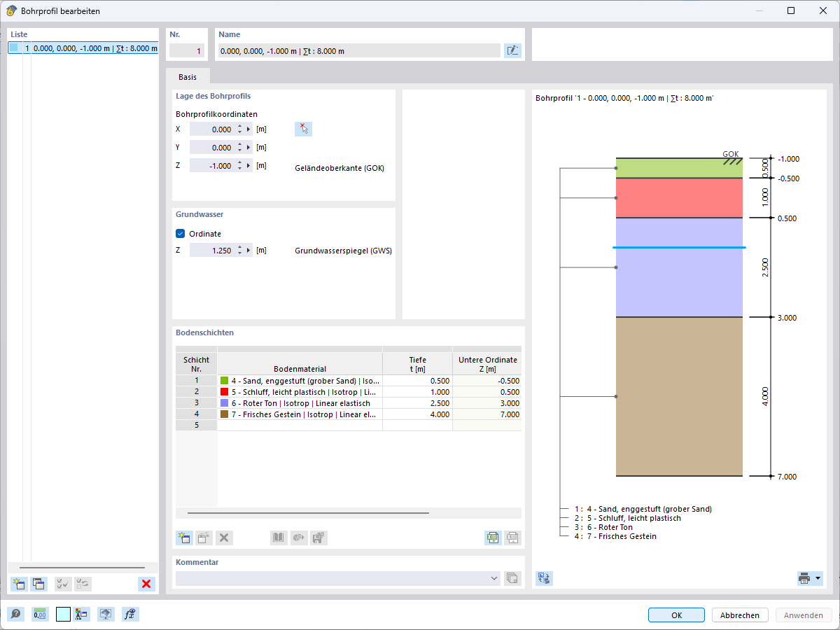Switch to the Basis tab
Image resolution: width=840 pixels, height=630 pixels.
[188, 77]
